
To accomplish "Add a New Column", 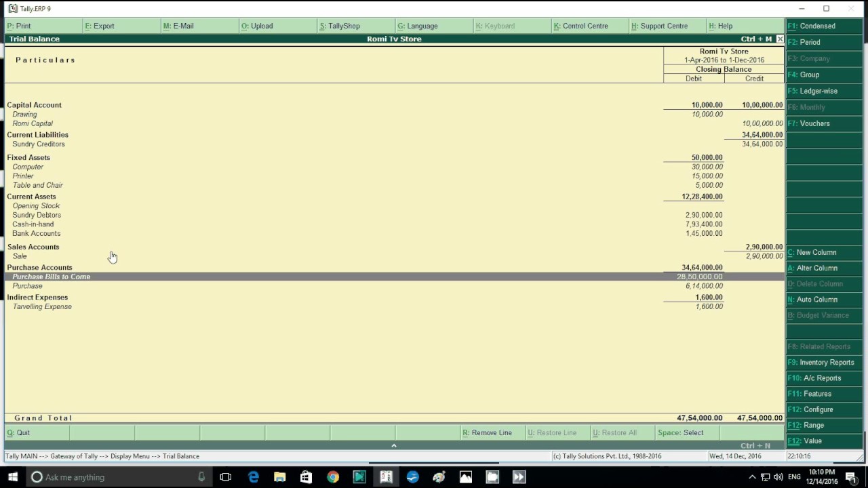I will pyautogui.click(x=824, y=252).
